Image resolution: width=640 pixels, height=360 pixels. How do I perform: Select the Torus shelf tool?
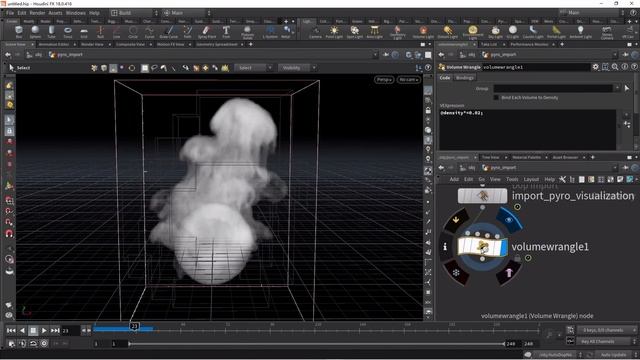pos(68,32)
